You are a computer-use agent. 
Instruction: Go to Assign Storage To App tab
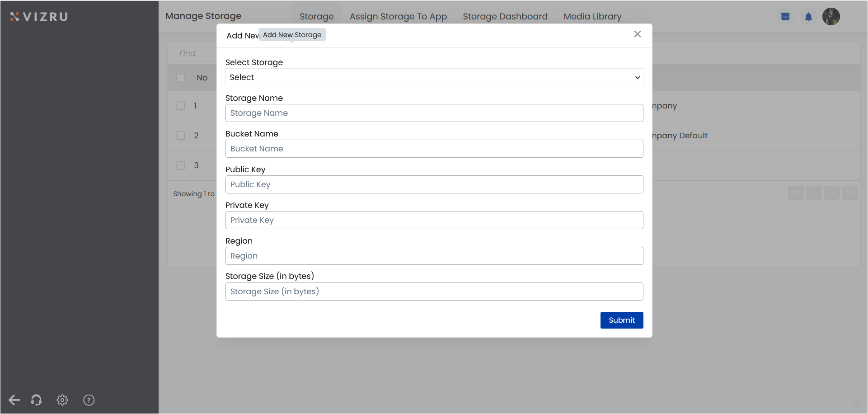pyautogui.click(x=398, y=17)
